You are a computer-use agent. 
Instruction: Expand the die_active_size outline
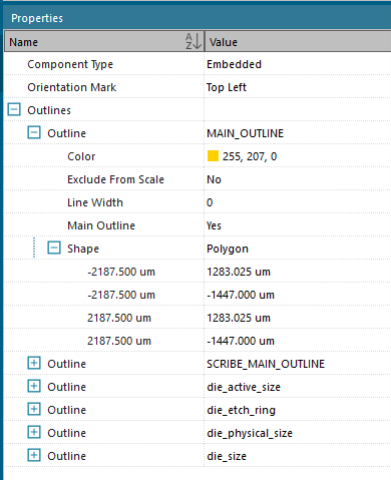tap(34, 386)
